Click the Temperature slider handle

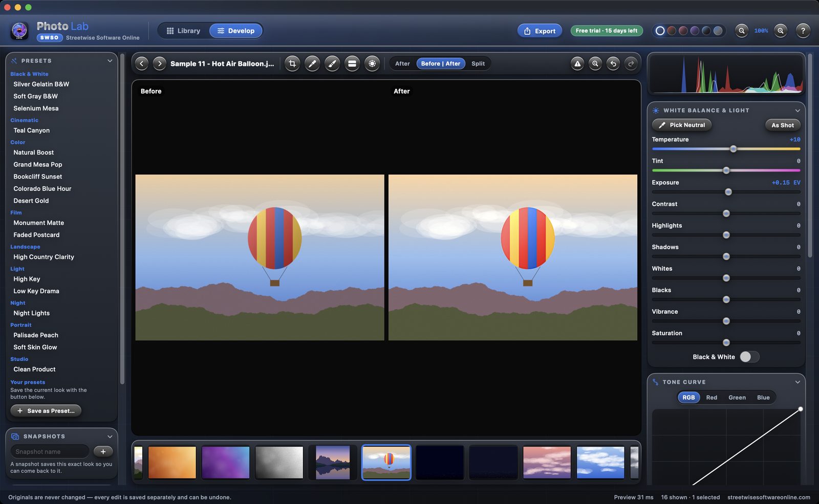point(734,149)
